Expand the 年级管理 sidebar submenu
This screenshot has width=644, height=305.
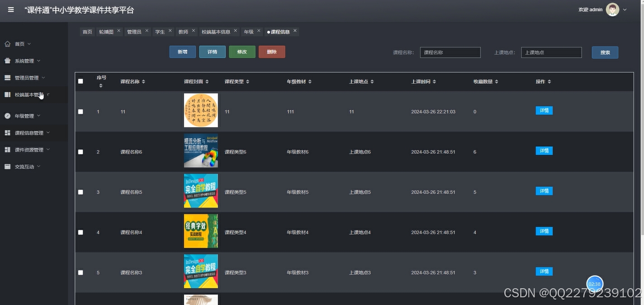[24, 115]
